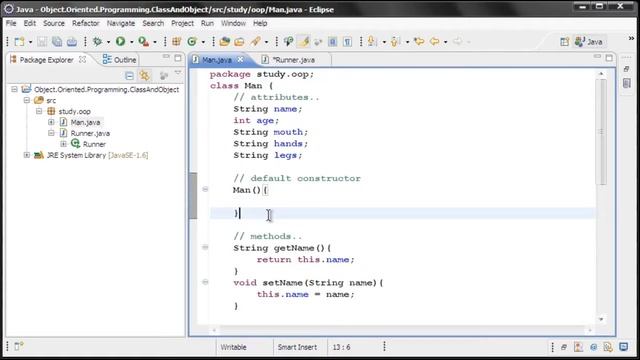Open Package Explorer view menu triangle
Image resolution: width=640 pixels, height=360 pixels.
178,73
